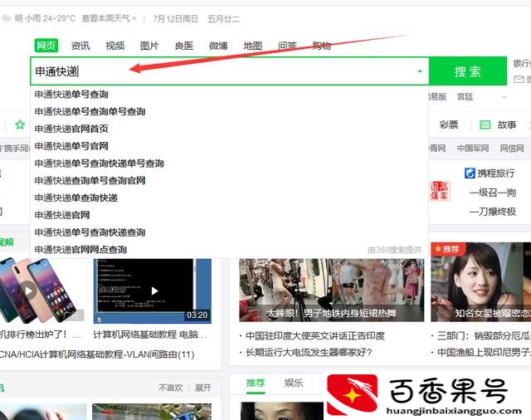This screenshot has width=531, height=420.
Task: Select the 推荐 news tab
Action: [x=256, y=383]
